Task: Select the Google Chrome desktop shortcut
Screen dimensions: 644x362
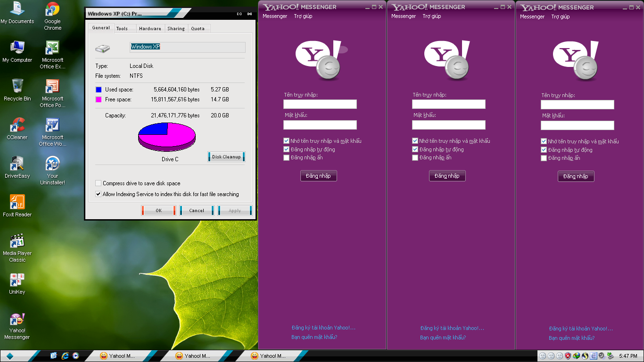Action: 52,16
